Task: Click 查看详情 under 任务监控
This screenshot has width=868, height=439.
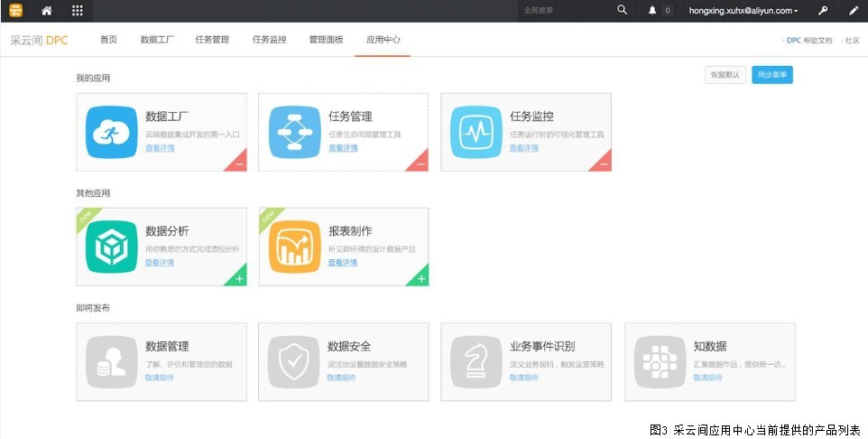Action: click(524, 148)
